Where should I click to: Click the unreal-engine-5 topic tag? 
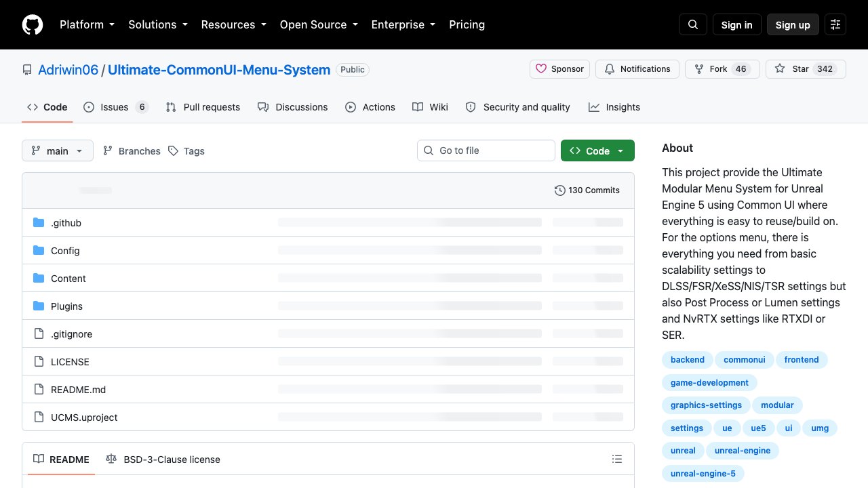[703, 474]
